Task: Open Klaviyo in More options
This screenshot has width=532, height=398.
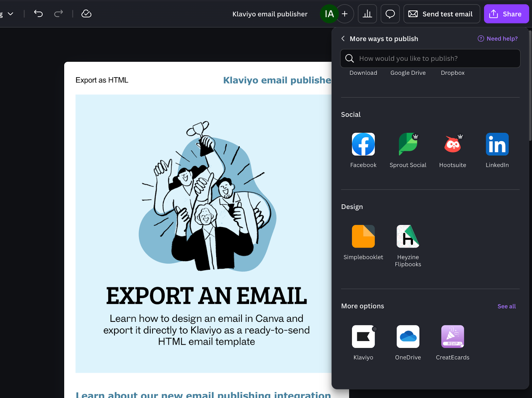Action: pyautogui.click(x=363, y=336)
